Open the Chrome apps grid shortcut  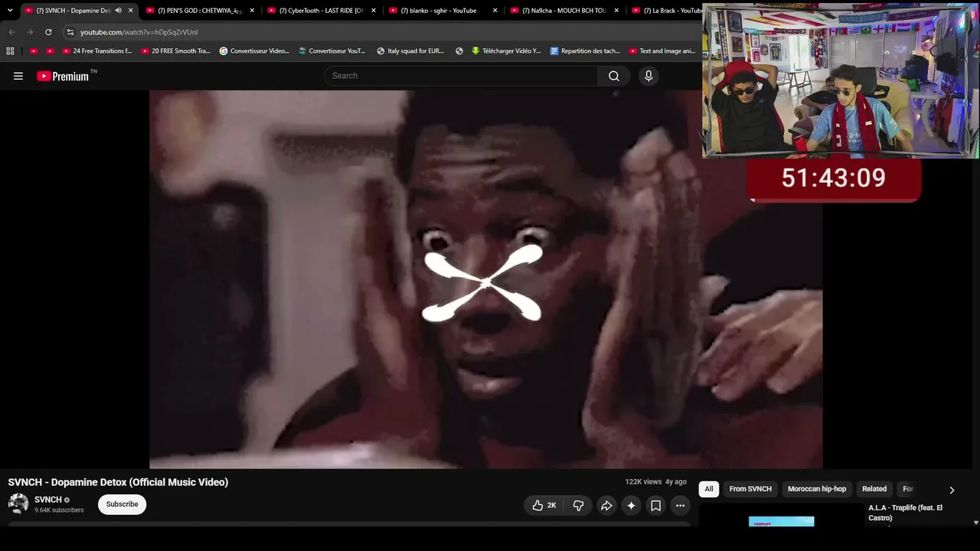(10, 51)
